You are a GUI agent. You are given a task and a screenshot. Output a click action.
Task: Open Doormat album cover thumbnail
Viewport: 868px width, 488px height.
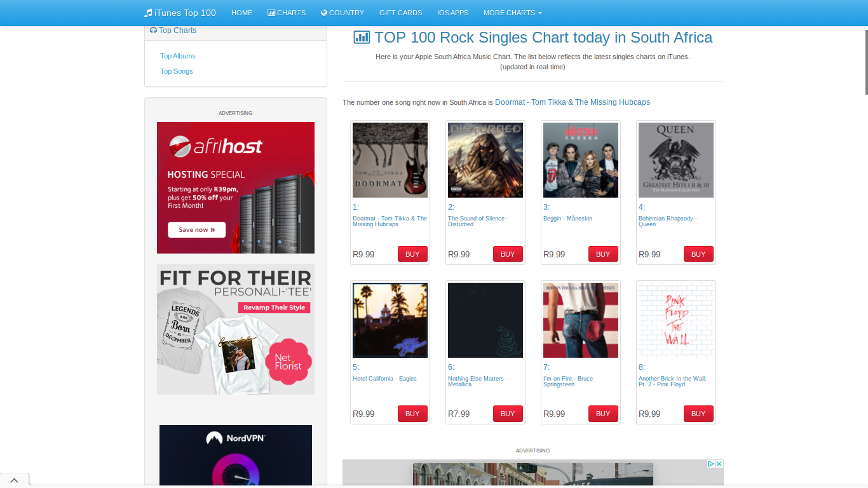click(x=390, y=160)
